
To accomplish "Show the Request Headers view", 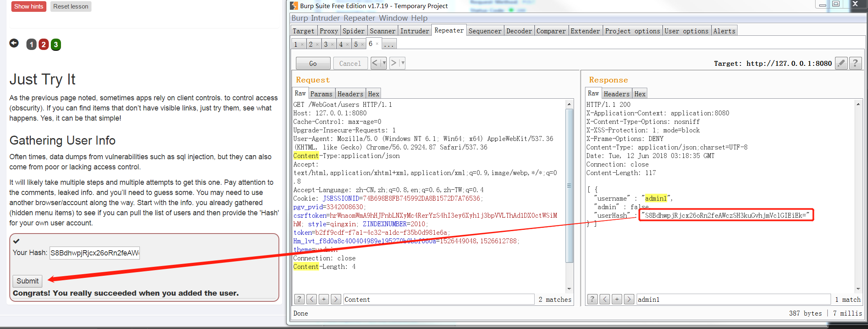I will click(x=350, y=94).
